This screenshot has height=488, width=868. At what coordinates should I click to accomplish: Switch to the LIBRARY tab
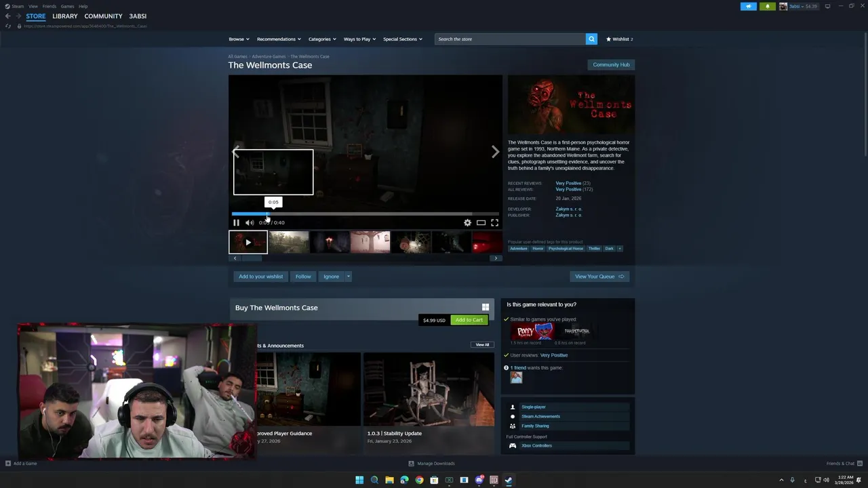click(65, 16)
